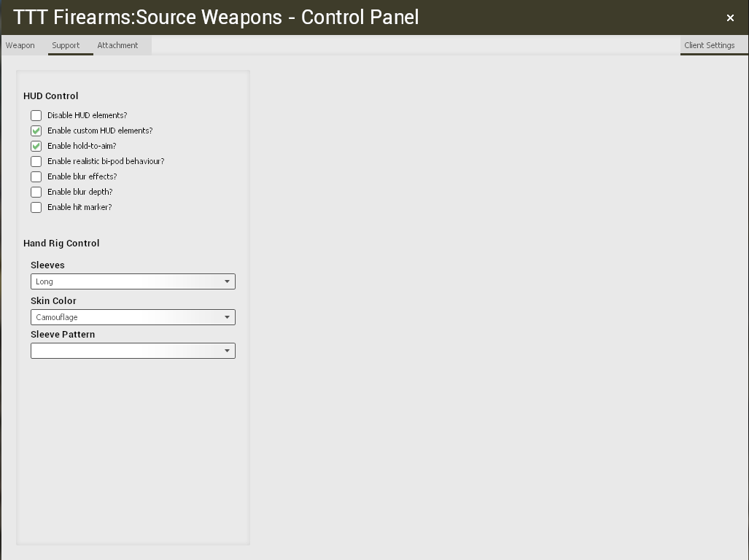This screenshot has width=749, height=560.
Task: Close the Control Panel window
Action: click(730, 18)
